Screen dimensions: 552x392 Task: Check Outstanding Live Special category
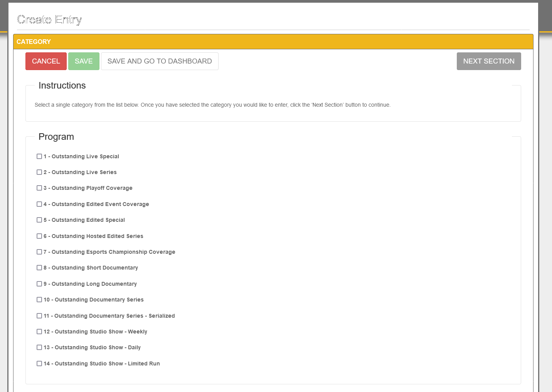[x=39, y=156]
